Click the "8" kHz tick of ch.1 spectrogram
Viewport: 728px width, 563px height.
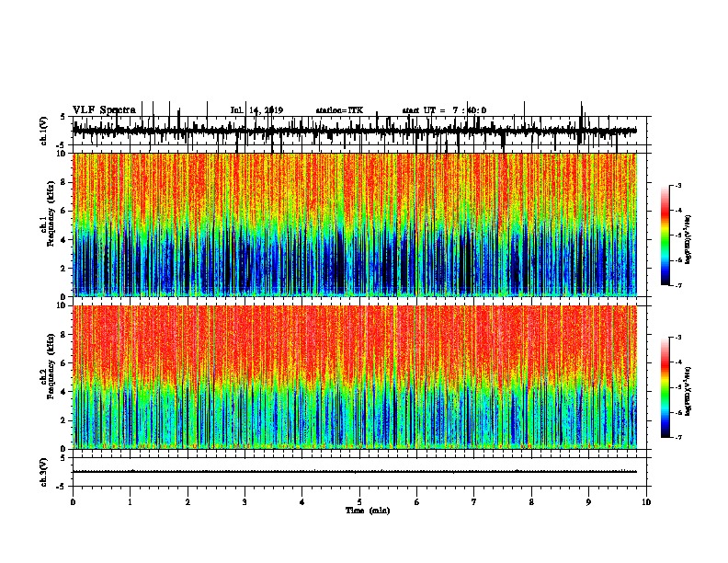coord(63,182)
